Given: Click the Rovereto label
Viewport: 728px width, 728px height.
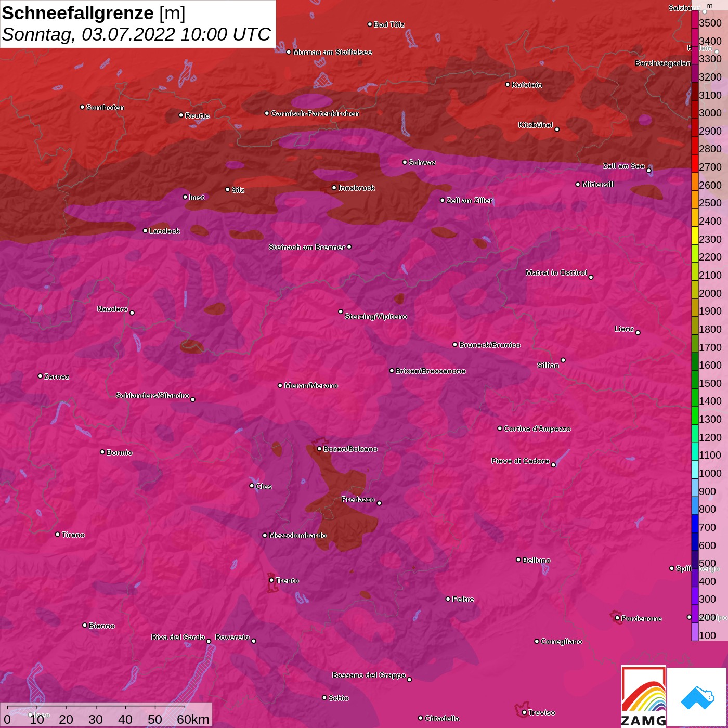Looking at the screenshot, I should point(232,637).
